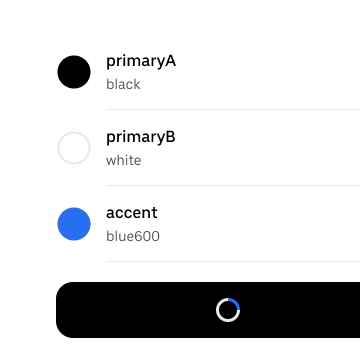
Task: Click the "primaryA" title text
Action: [x=141, y=62]
